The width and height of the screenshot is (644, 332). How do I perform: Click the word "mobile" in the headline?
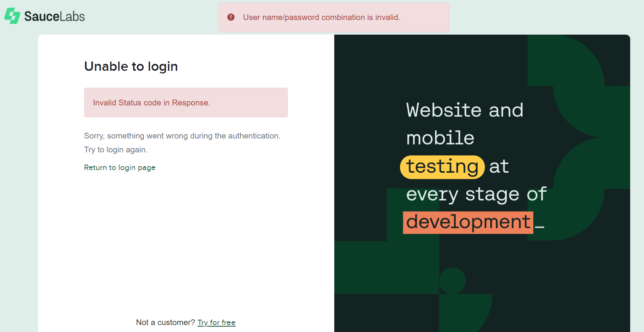click(x=440, y=138)
